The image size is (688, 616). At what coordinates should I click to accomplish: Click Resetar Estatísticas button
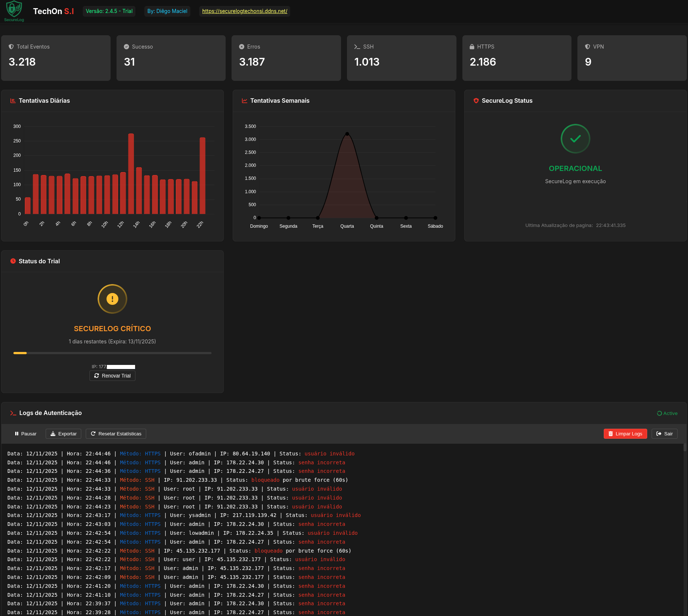coord(116,434)
